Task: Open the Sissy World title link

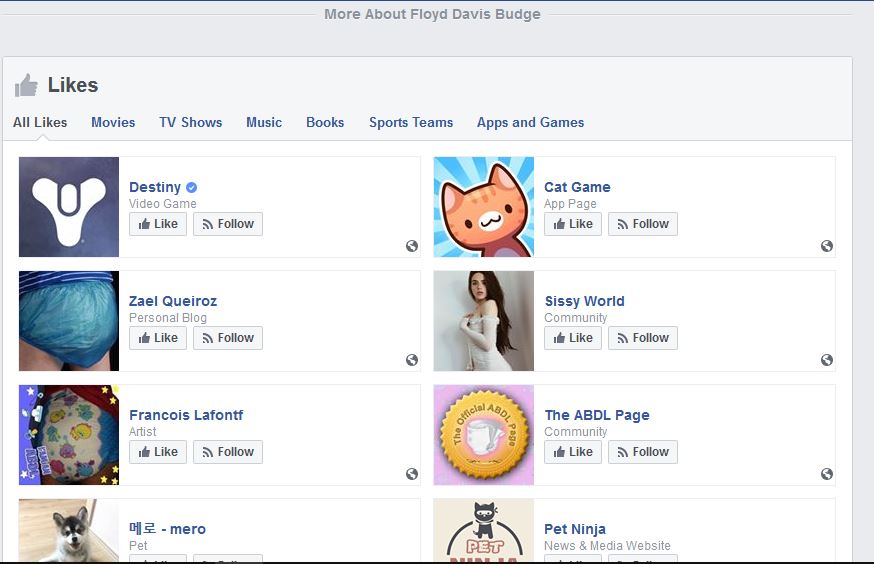Action: coord(584,301)
